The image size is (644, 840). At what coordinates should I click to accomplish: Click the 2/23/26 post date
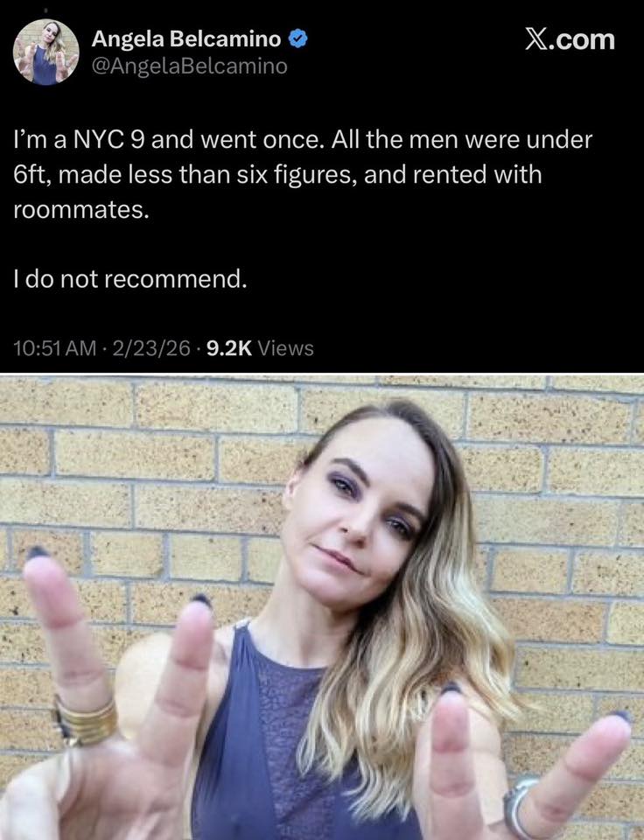(x=151, y=348)
